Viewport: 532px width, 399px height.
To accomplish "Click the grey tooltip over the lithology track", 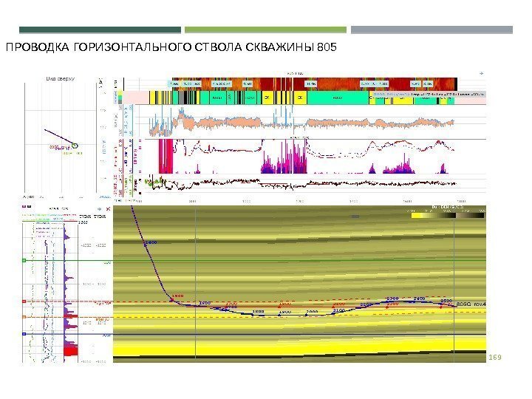I will [429, 94].
